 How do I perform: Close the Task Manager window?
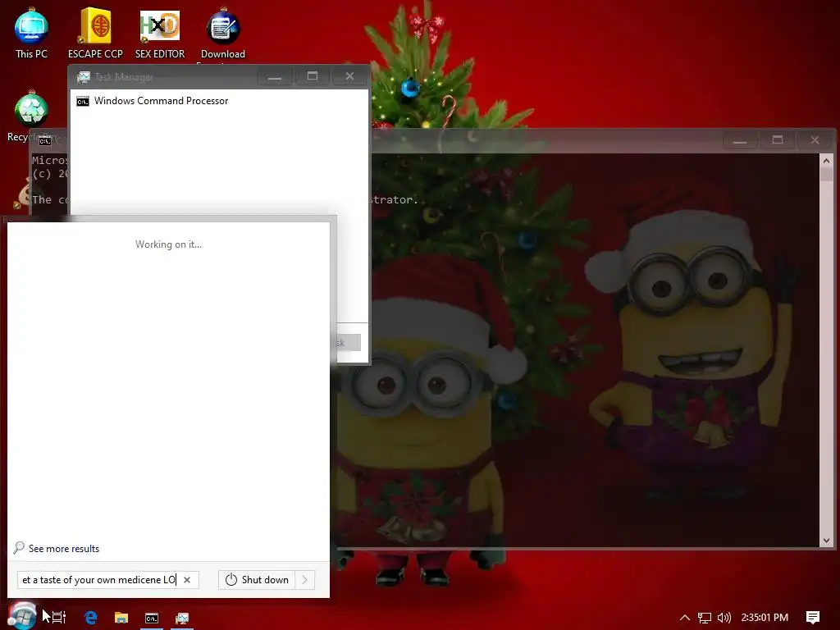(x=349, y=76)
